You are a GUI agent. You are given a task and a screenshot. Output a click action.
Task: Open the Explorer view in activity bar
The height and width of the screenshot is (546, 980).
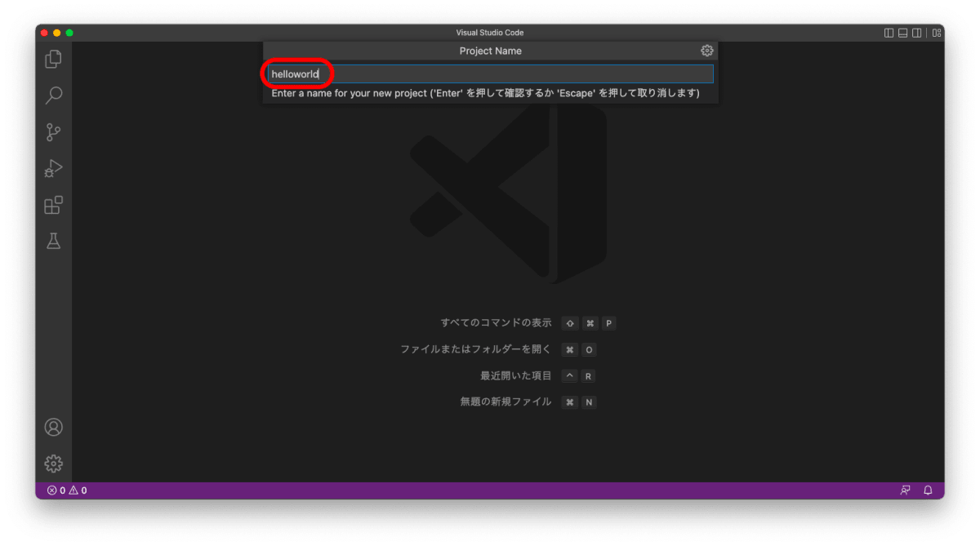[x=53, y=59]
